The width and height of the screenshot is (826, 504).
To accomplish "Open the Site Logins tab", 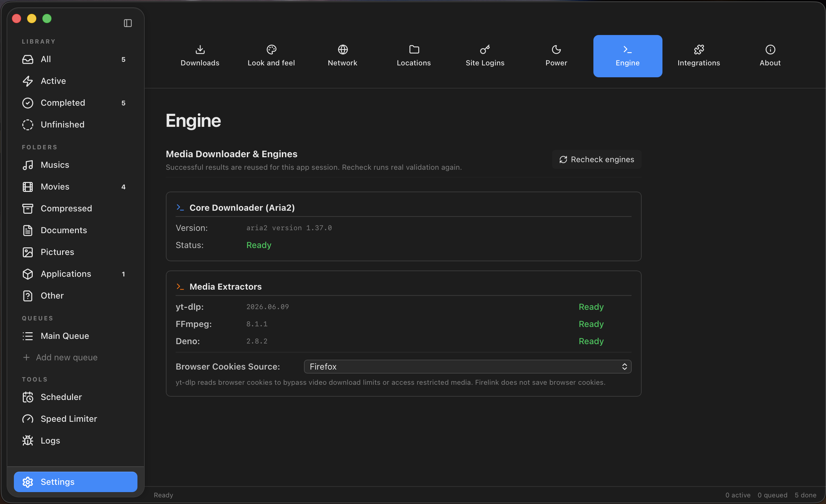I will click(x=485, y=56).
